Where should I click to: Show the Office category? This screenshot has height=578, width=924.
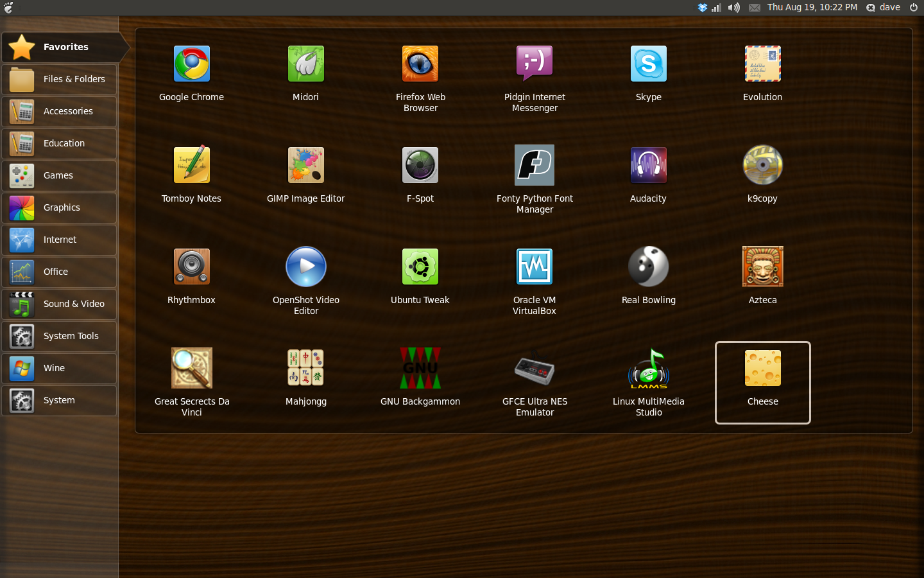tap(59, 272)
